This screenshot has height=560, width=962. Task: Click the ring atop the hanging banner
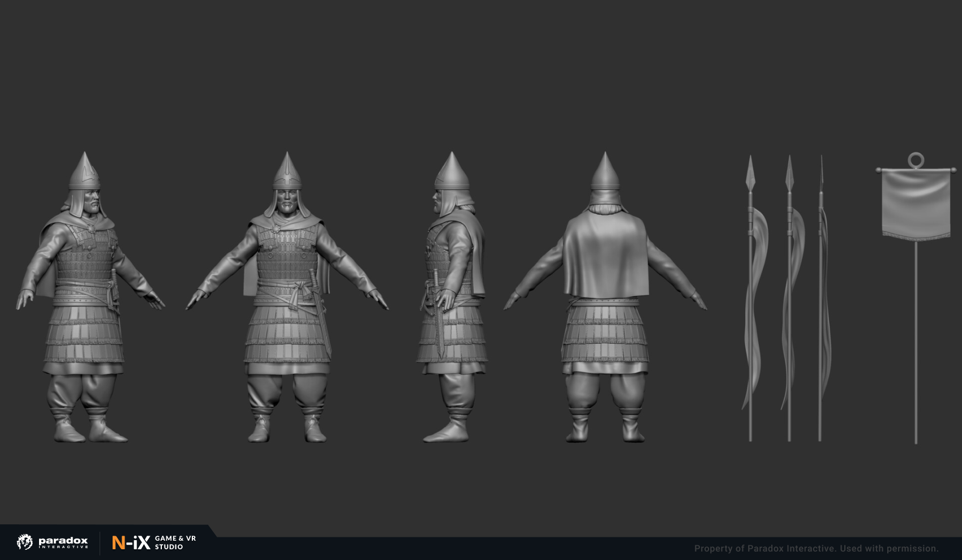coord(916,161)
